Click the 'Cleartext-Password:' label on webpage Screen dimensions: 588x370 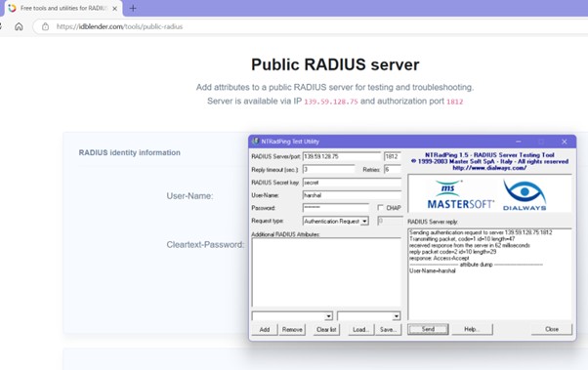click(x=205, y=245)
